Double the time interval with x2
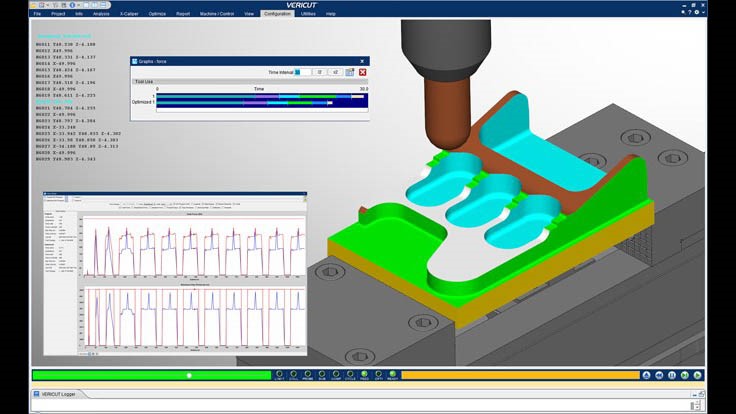Image resolution: width=736 pixels, height=414 pixels. click(x=335, y=72)
